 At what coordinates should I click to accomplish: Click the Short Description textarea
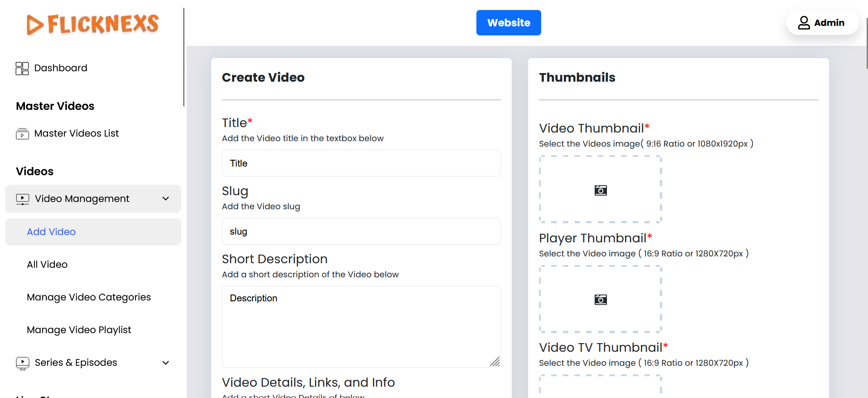tap(361, 327)
